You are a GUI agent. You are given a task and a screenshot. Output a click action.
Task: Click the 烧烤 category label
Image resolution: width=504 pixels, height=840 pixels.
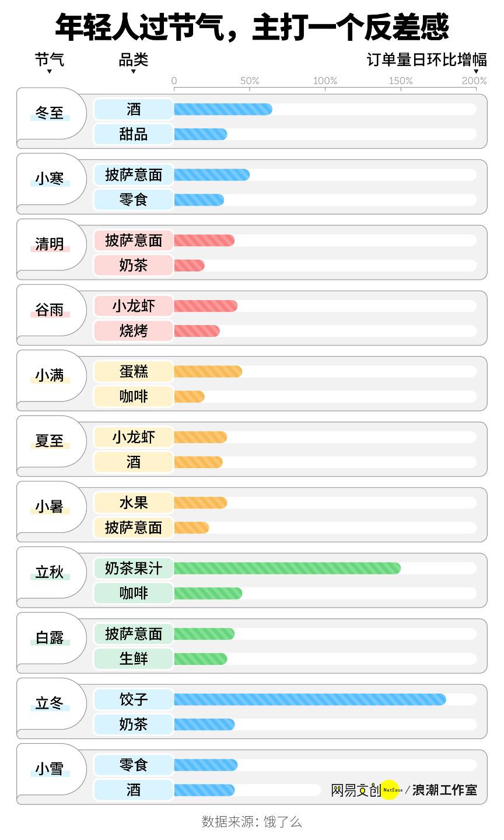[134, 331]
